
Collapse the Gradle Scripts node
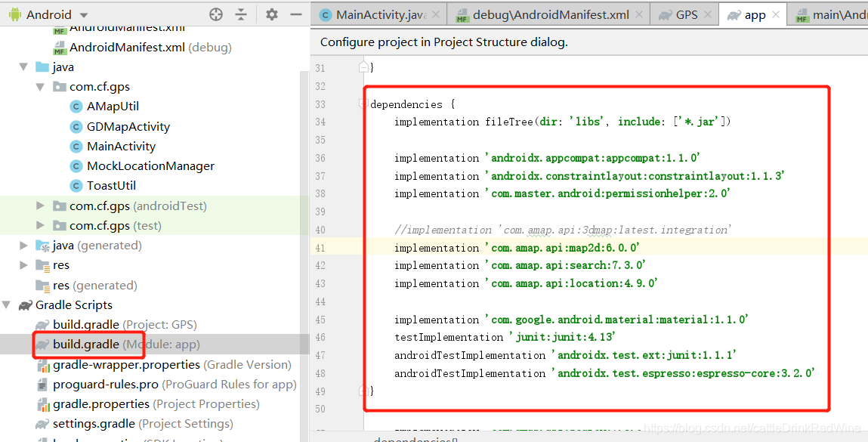(x=7, y=305)
